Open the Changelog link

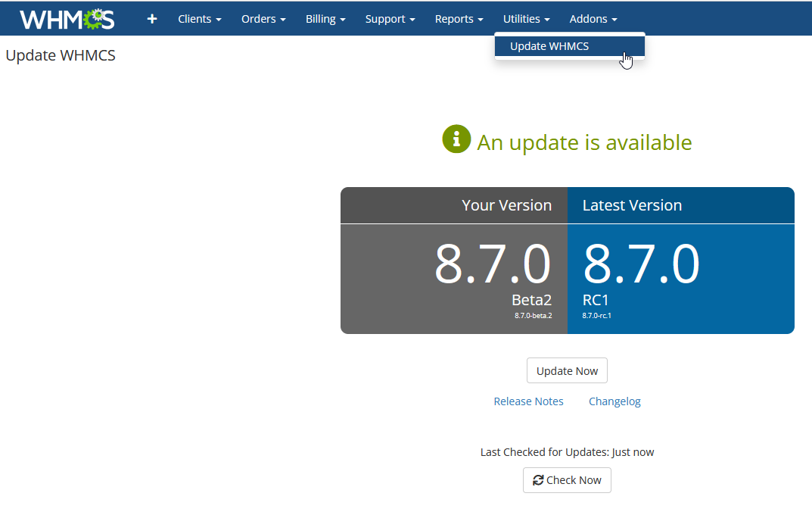[x=614, y=401]
